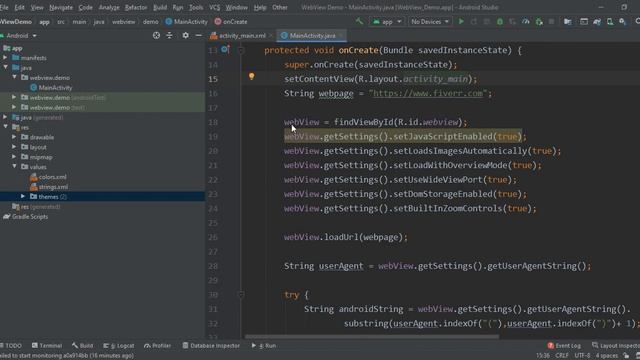The width and height of the screenshot is (640, 360).
Task: Click the Make Project hammer icon
Action: pos(359,21)
